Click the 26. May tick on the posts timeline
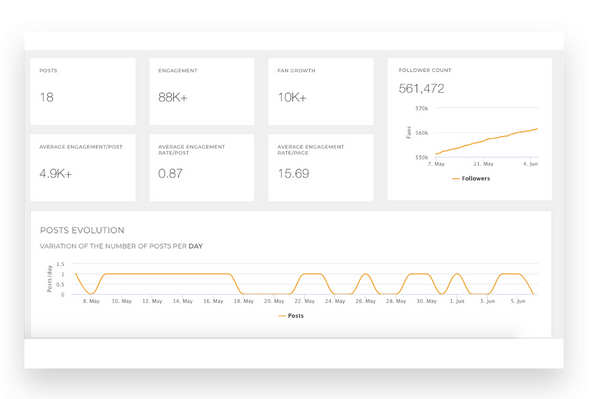 (365, 301)
